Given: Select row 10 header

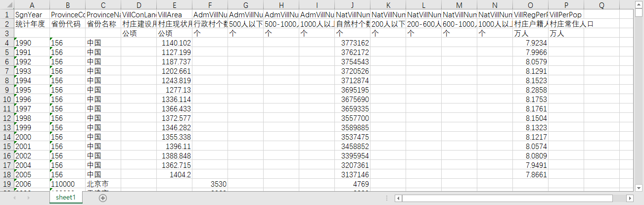Looking at the screenshot, I should [x=7, y=99].
